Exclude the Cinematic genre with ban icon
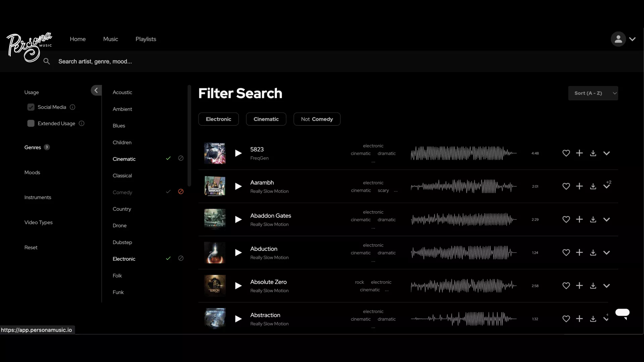The height and width of the screenshot is (362, 644). pyautogui.click(x=181, y=158)
